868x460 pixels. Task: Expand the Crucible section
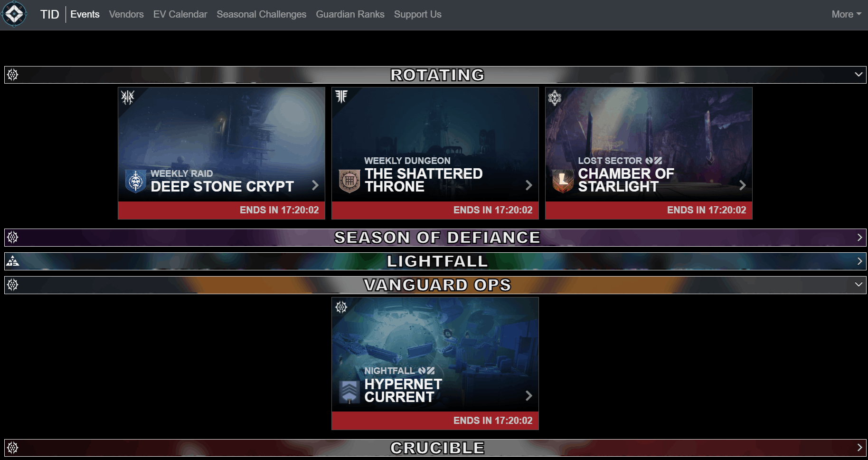click(859, 448)
